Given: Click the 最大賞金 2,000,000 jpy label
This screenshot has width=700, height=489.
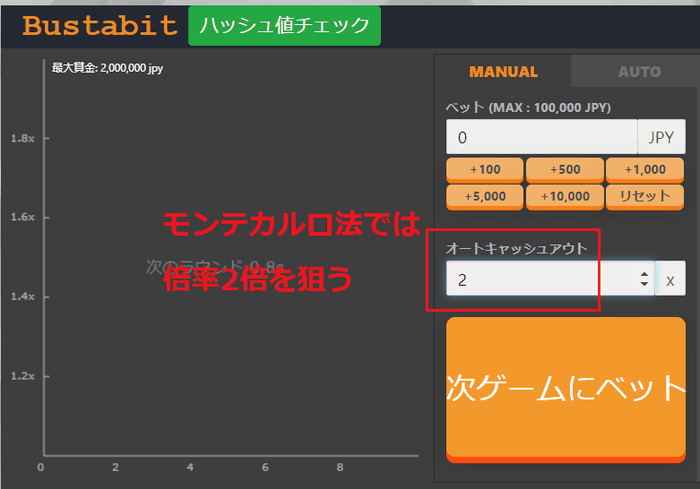Looking at the screenshot, I should (107, 68).
